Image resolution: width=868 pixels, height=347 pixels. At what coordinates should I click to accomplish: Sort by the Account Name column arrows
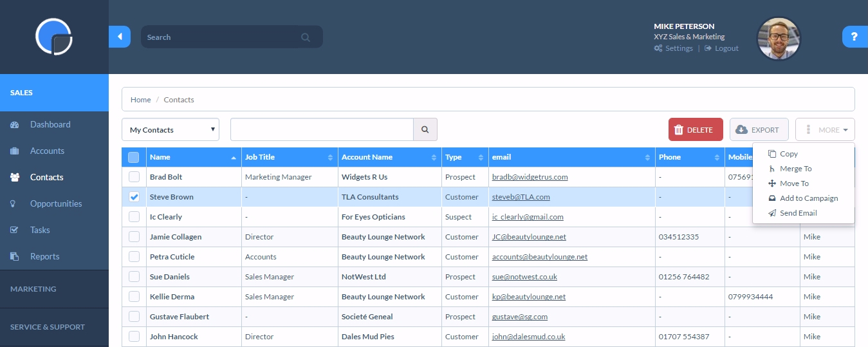(434, 158)
